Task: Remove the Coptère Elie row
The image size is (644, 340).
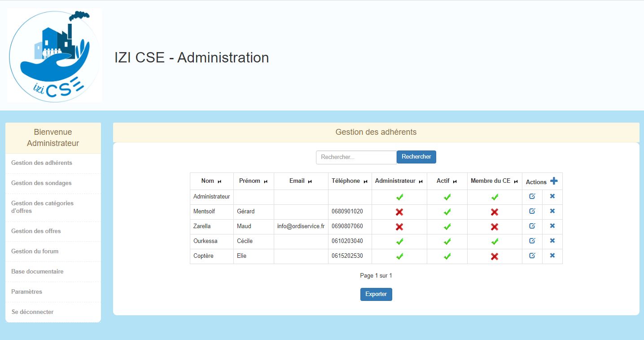Action: tap(552, 256)
